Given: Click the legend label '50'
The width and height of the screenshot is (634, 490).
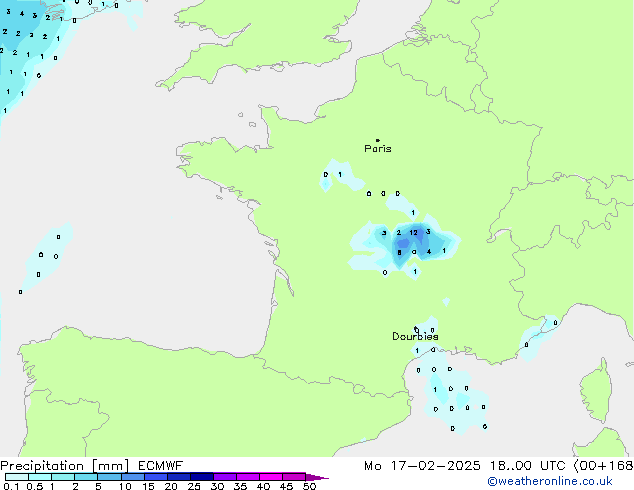Looking at the screenshot, I should pyautogui.click(x=309, y=486).
